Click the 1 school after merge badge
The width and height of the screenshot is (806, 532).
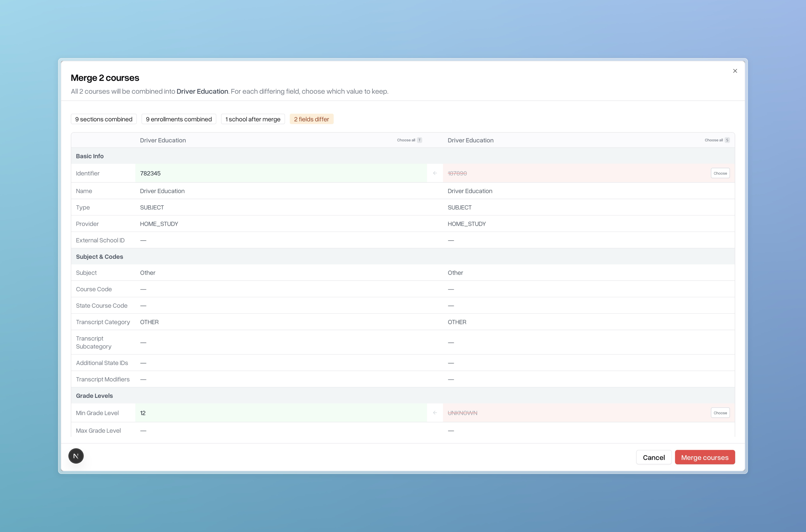coord(253,119)
